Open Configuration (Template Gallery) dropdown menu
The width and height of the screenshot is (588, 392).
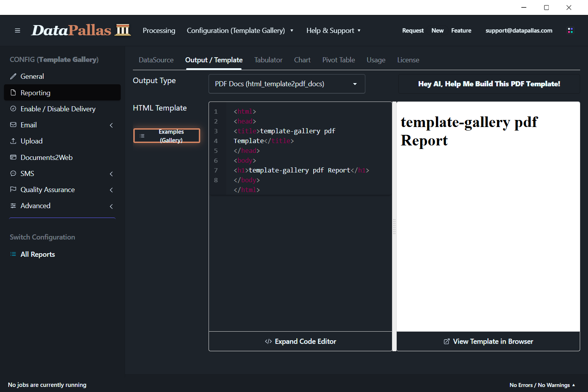pyautogui.click(x=240, y=31)
